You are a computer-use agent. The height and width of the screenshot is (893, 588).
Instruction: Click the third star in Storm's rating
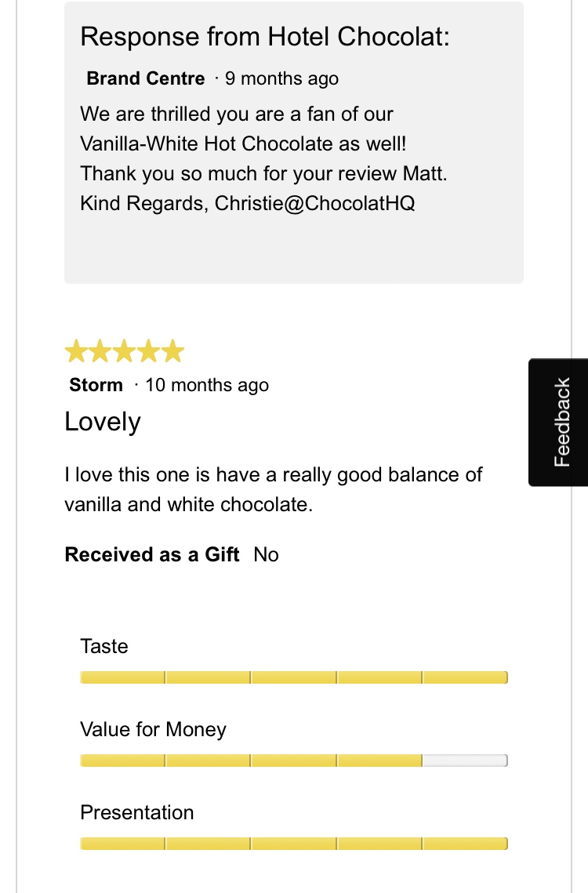124,352
